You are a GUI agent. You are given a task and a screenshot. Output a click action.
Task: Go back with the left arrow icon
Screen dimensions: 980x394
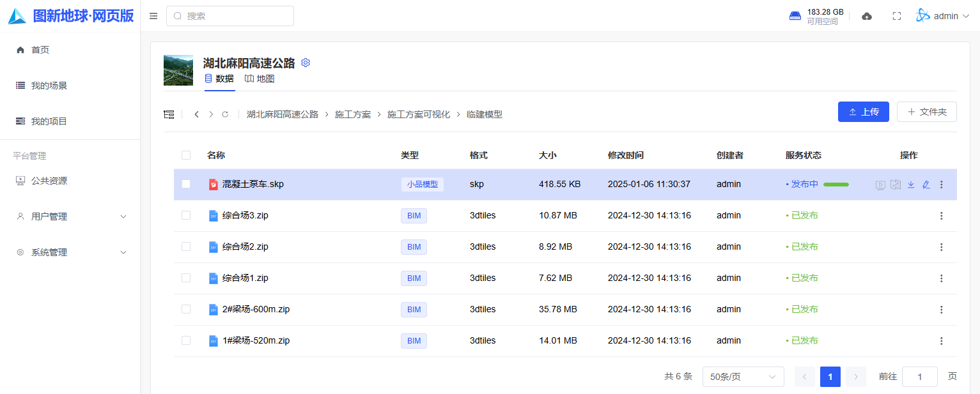click(196, 114)
